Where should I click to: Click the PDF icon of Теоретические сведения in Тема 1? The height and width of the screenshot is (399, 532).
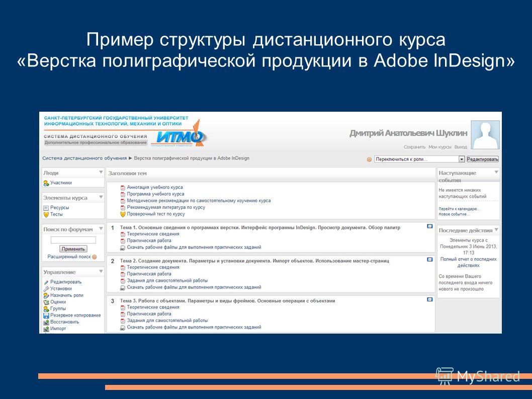[123, 234]
